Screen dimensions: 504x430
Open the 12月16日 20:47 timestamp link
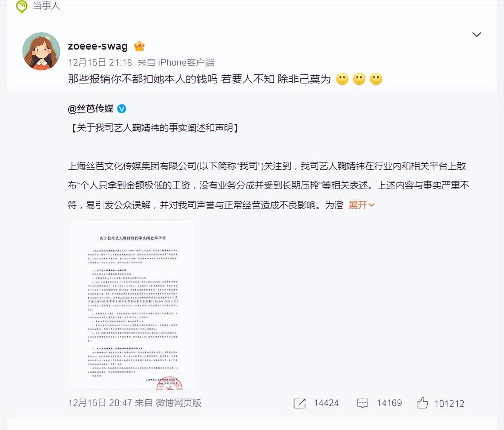[100, 403]
